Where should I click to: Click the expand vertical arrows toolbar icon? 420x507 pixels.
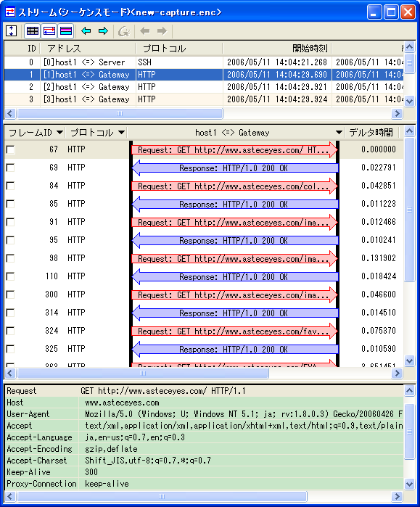12,31
